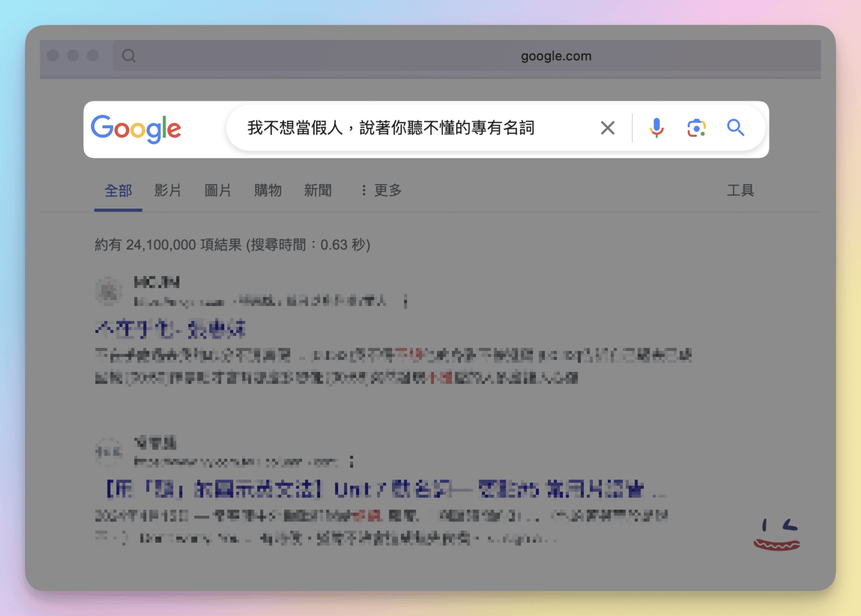Submit search with the magnifier icon
This screenshot has width=861, height=616.
point(736,128)
